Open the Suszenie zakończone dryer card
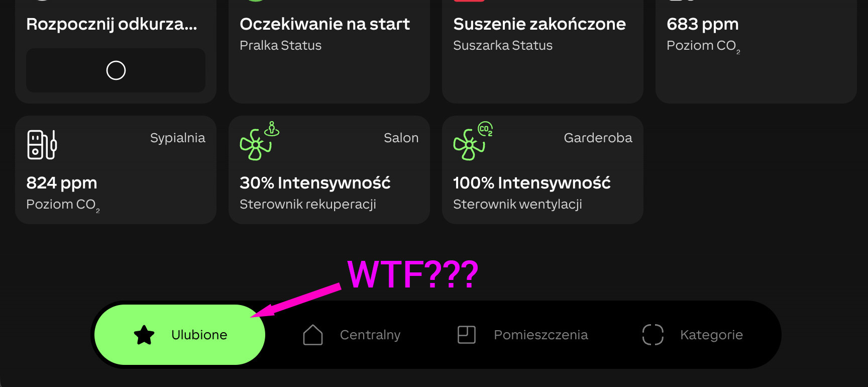This screenshot has width=868, height=387. click(x=542, y=50)
